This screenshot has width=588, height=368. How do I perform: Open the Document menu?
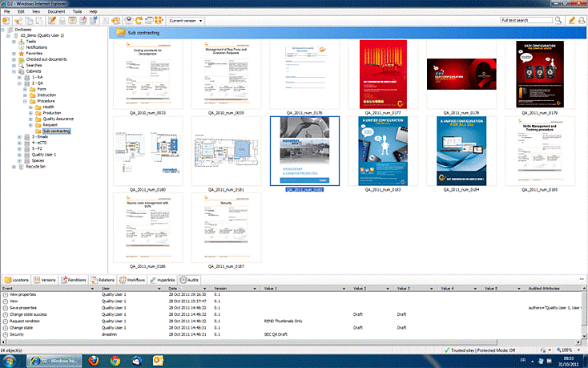pyautogui.click(x=56, y=12)
